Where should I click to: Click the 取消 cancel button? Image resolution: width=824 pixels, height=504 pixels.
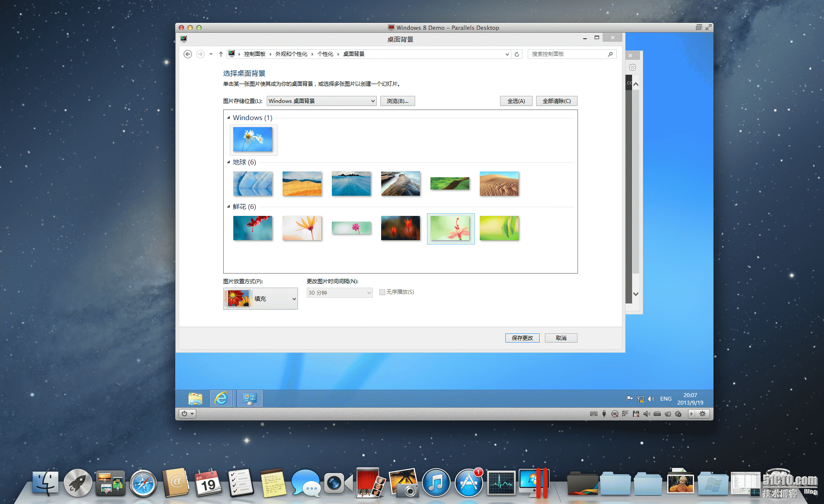(561, 338)
